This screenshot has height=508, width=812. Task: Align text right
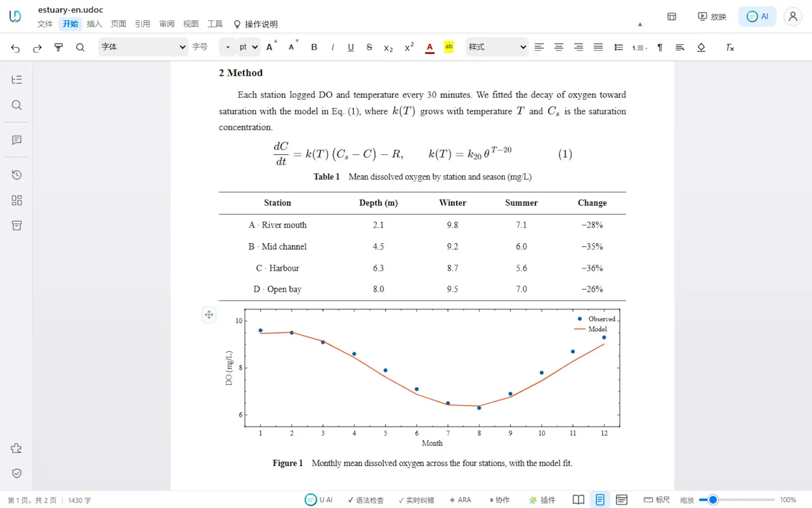tap(579, 47)
